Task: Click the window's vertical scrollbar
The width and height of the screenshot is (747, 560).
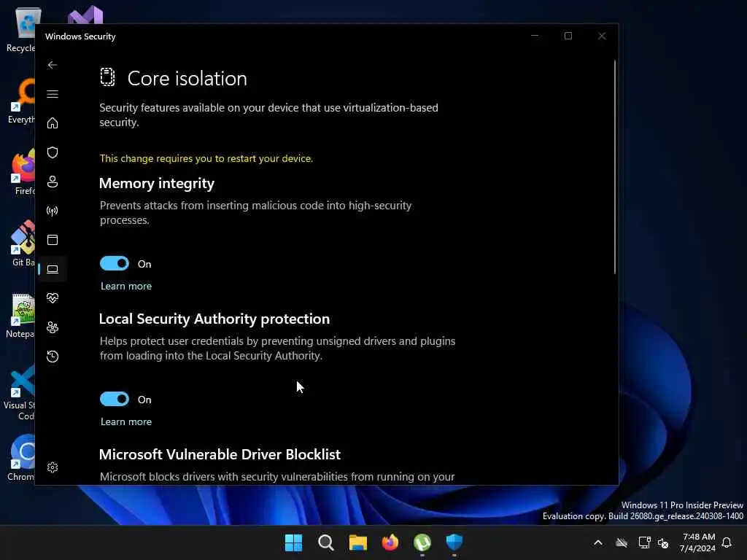Action: tap(614, 167)
